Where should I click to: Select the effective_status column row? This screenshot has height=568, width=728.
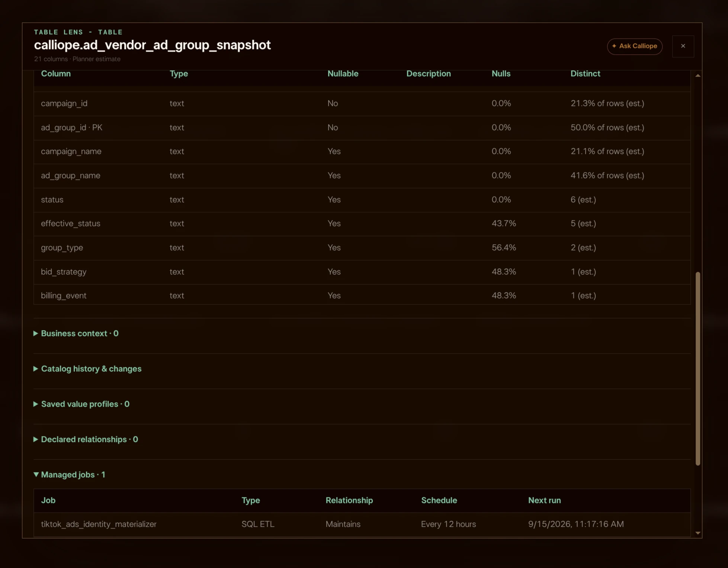coord(362,224)
